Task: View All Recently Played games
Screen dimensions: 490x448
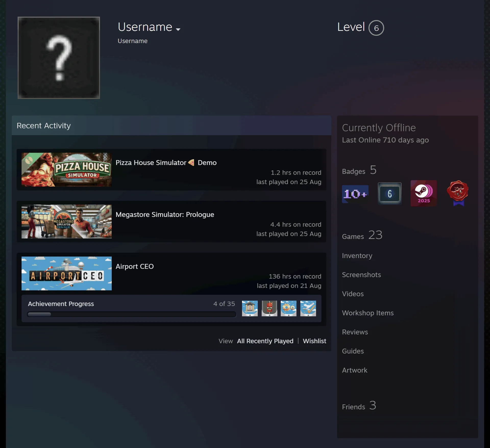Action: coord(265,341)
